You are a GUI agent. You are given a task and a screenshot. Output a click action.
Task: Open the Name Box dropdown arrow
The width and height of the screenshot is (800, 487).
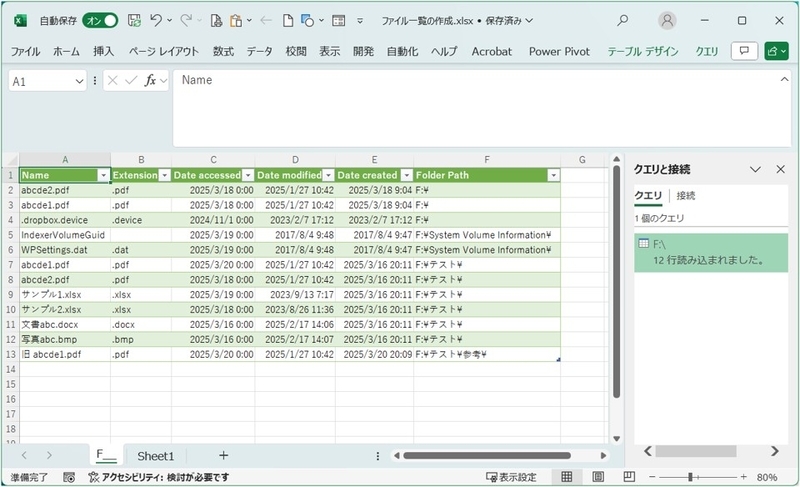79,82
